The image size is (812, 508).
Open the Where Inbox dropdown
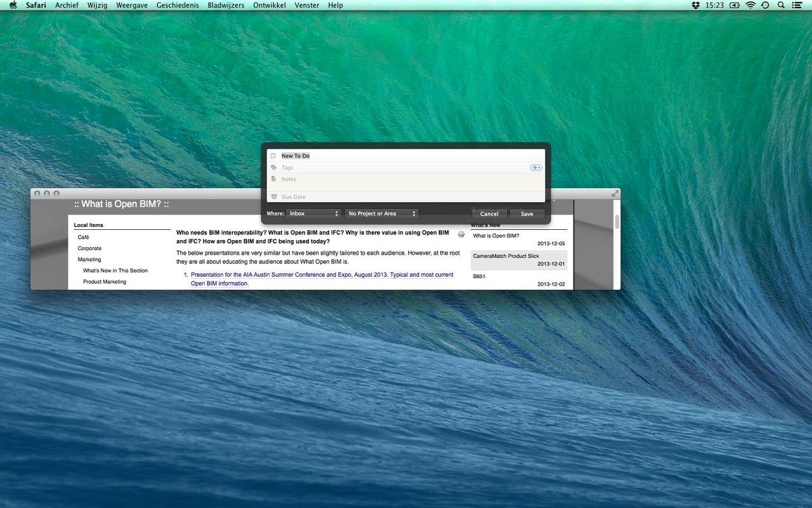pos(313,213)
